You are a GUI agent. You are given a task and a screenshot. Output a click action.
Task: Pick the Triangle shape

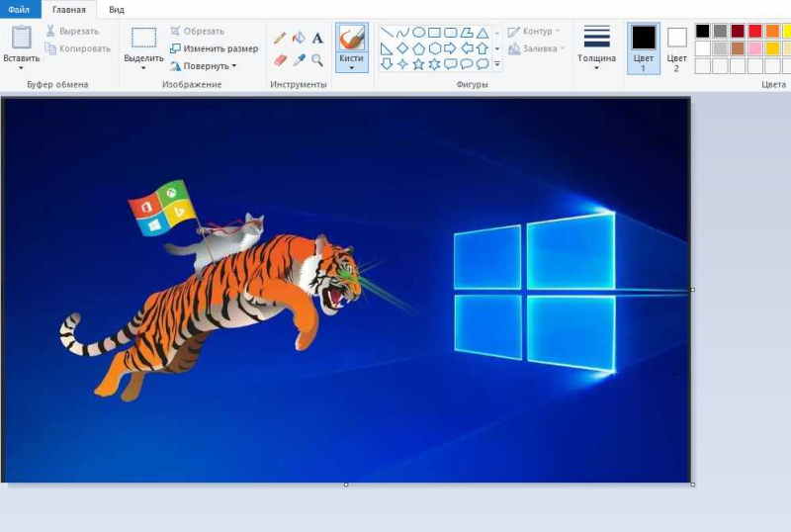[483, 33]
